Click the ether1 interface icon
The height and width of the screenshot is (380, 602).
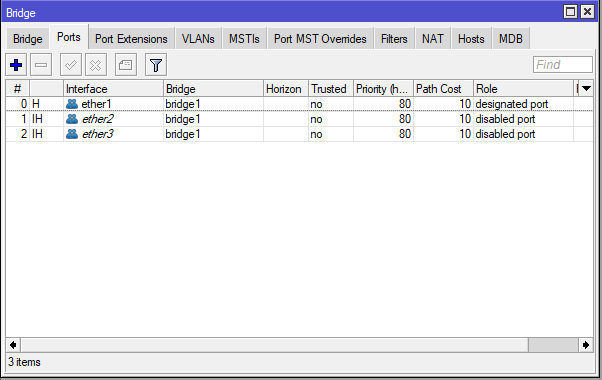coord(72,104)
